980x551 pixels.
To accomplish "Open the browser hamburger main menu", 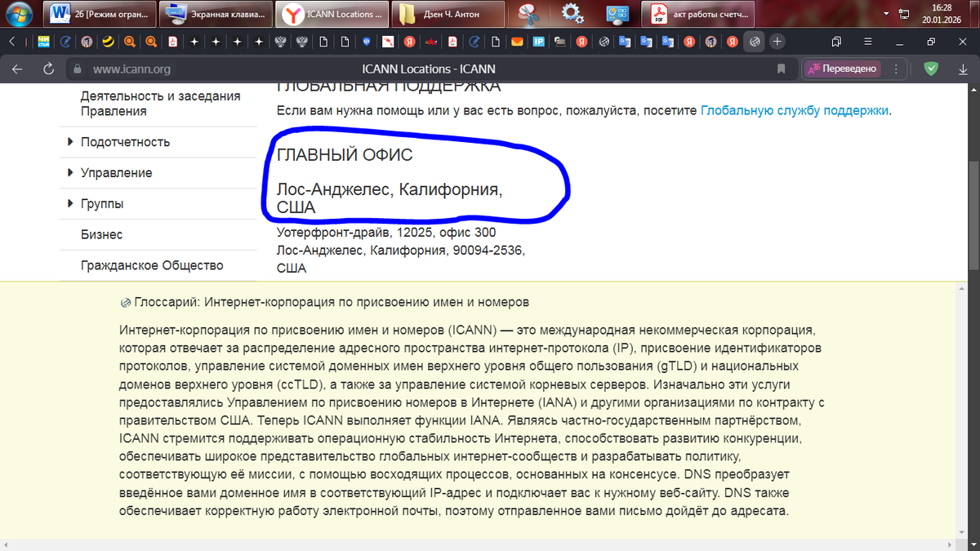I will 868,41.
